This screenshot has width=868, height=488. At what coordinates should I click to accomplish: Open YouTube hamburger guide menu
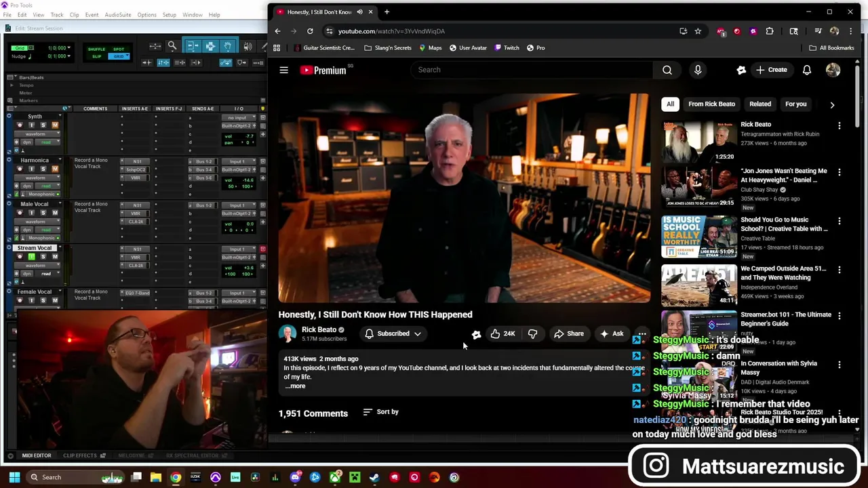[x=283, y=70]
